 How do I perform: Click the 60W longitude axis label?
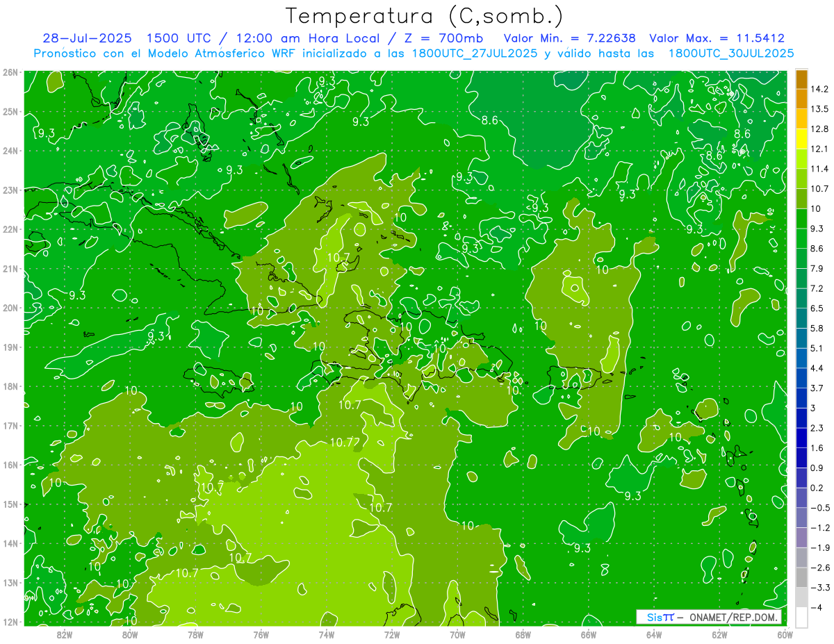pyautogui.click(x=785, y=634)
